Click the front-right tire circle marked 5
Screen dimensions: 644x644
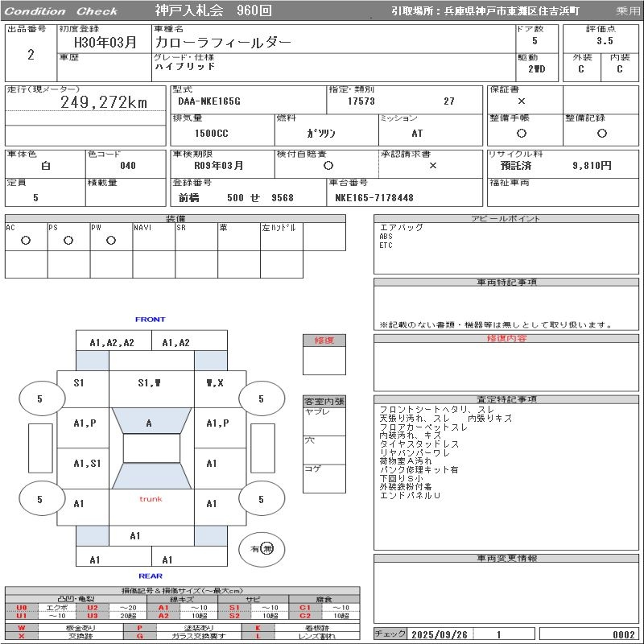261,398
